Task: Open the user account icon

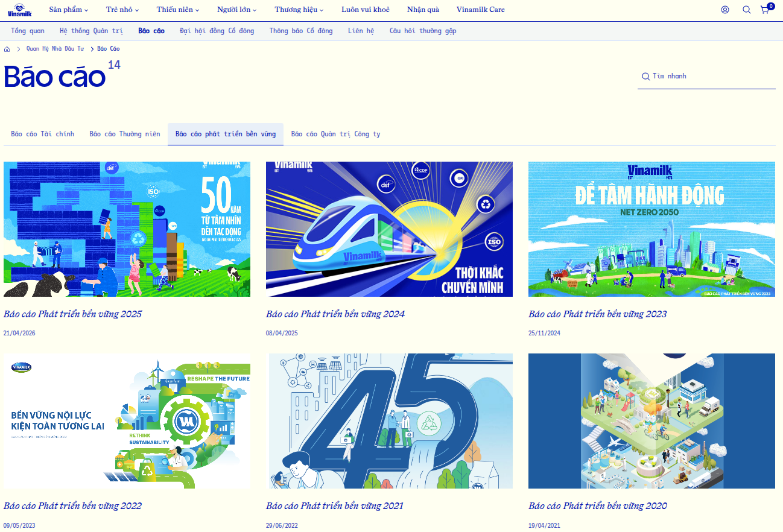Action: 725,10
